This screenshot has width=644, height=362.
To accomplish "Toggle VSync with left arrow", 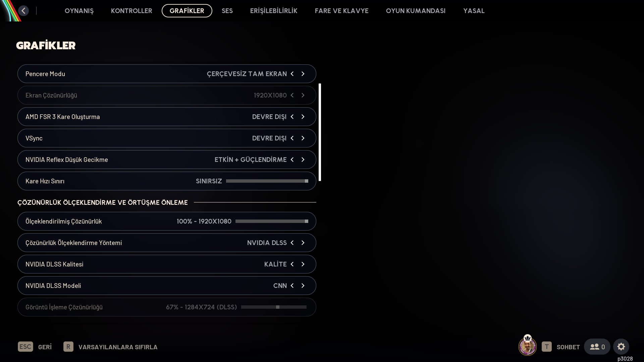I will [292, 138].
